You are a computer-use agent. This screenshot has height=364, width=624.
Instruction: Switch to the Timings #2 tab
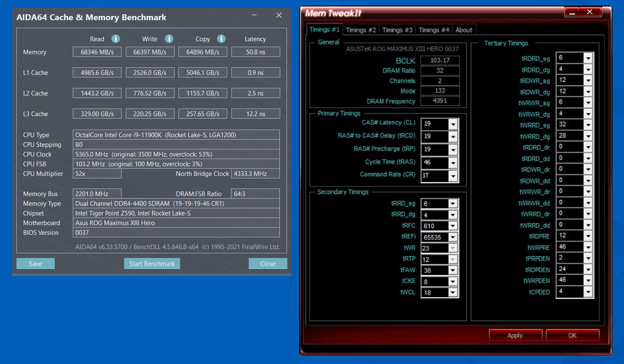(361, 30)
